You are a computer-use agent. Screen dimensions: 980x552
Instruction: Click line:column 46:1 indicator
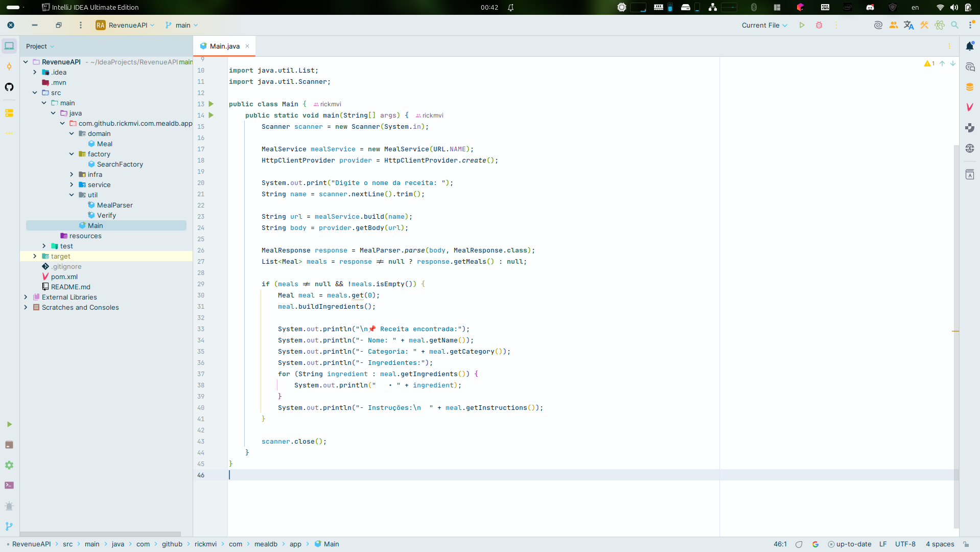click(x=780, y=544)
